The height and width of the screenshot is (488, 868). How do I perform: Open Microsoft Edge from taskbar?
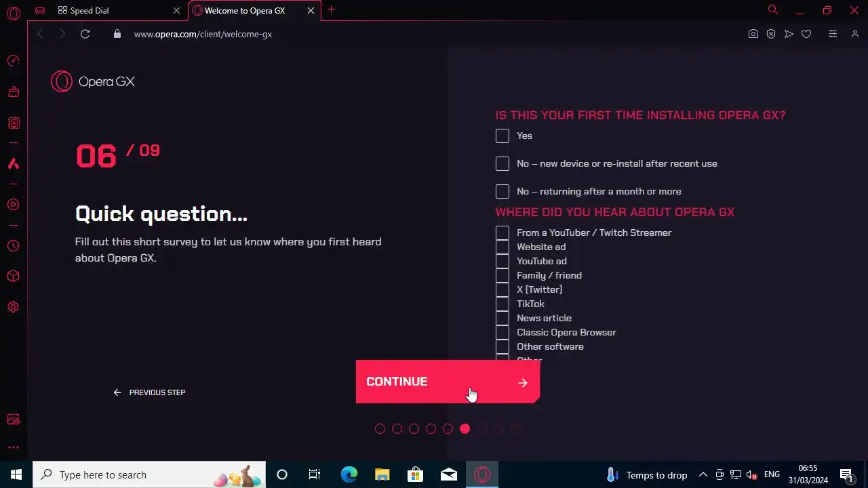coord(349,474)
